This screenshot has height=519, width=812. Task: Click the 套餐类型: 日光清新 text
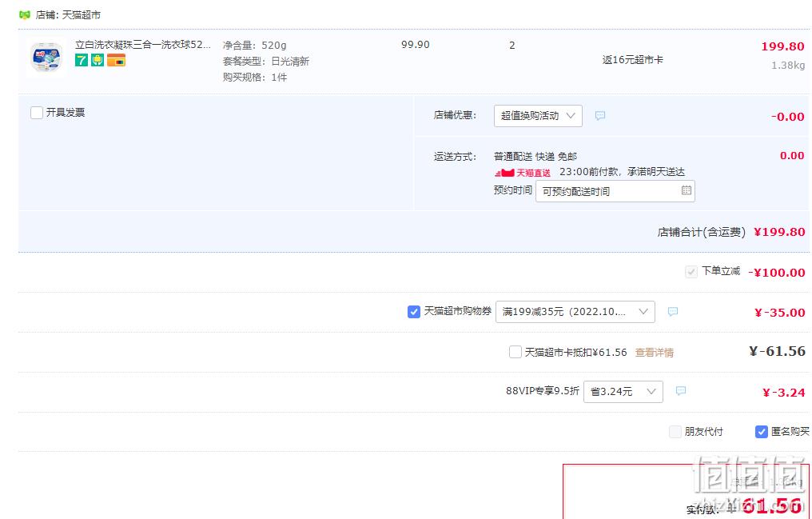[265, 61]
